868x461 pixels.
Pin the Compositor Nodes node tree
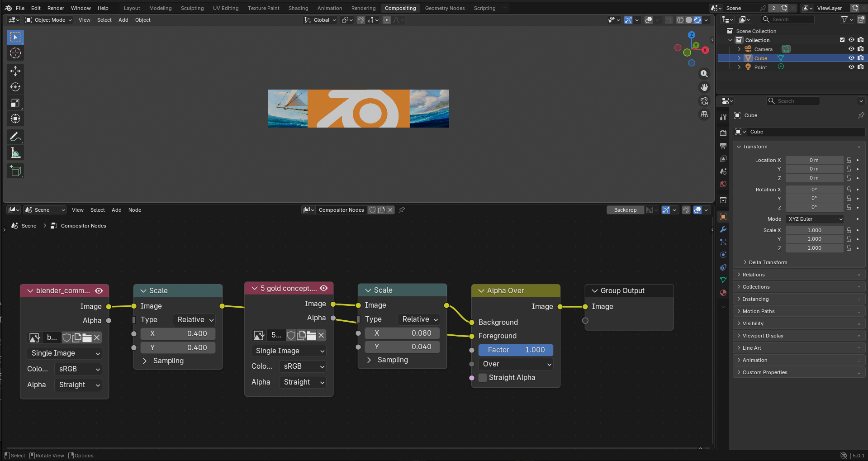click(402, 210)
